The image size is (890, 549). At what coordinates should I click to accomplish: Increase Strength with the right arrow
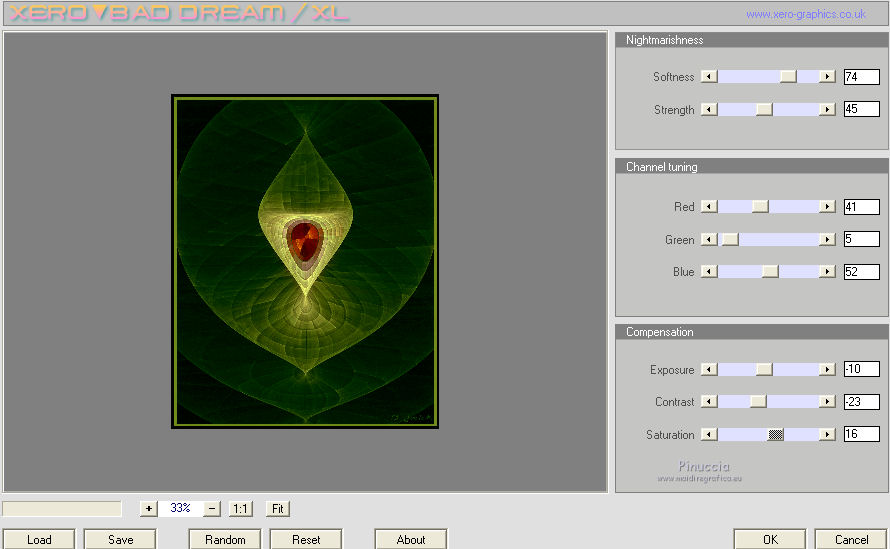(x=827, y=109)
